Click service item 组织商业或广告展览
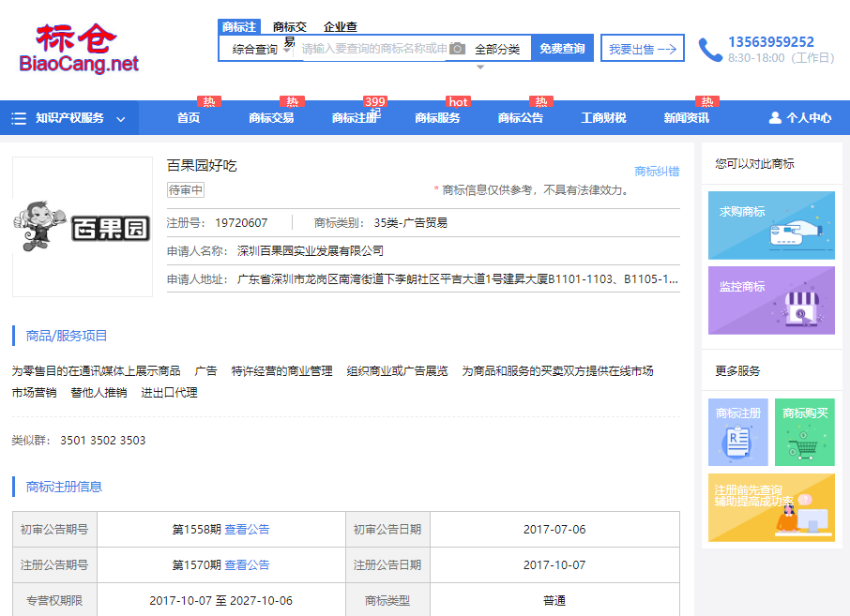 398,371
